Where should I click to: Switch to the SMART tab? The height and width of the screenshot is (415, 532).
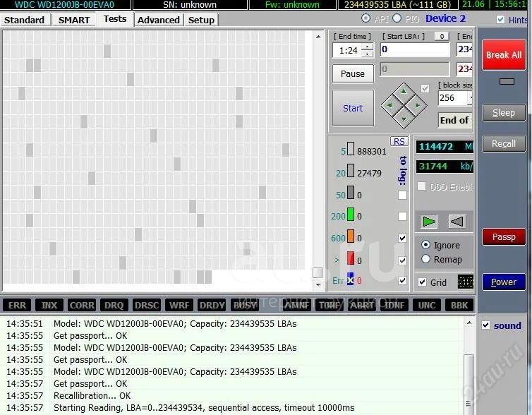[74, 20]
